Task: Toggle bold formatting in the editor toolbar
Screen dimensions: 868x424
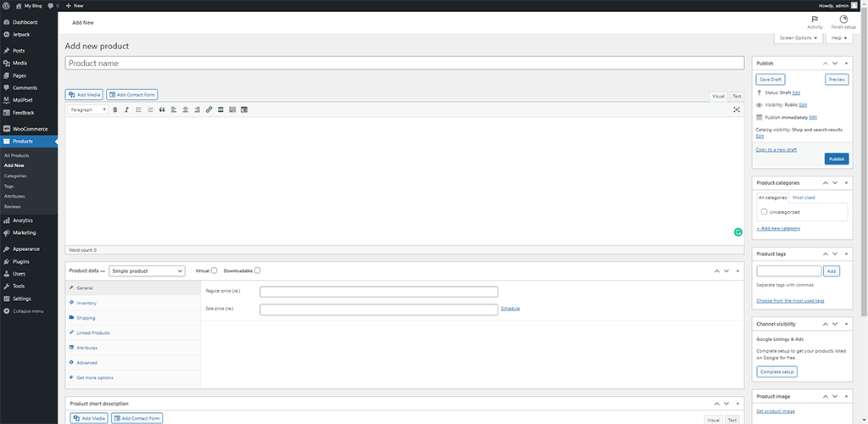Action: [x=115, y=109]
